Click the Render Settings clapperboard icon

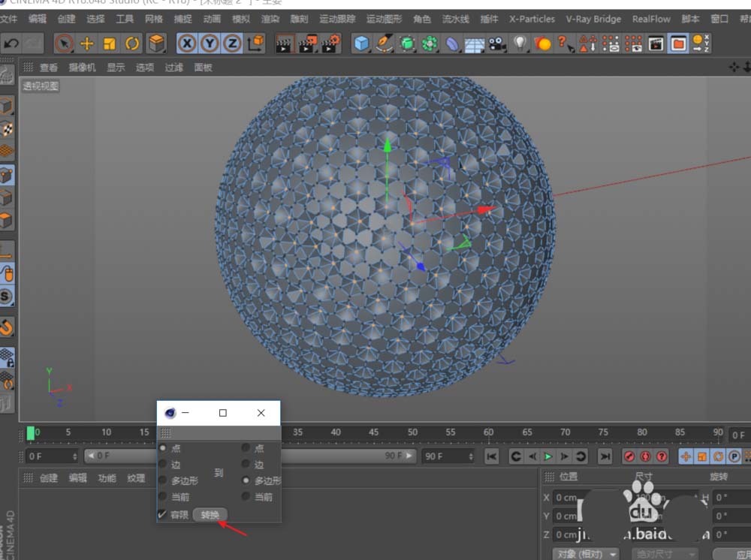pyautogui.click(x=330, y=44)
